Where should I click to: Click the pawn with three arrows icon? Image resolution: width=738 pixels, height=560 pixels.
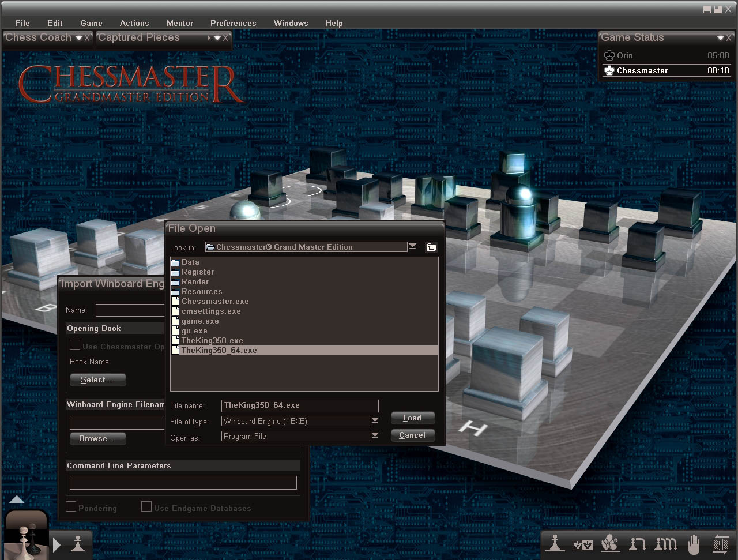[x=666, y=544]
